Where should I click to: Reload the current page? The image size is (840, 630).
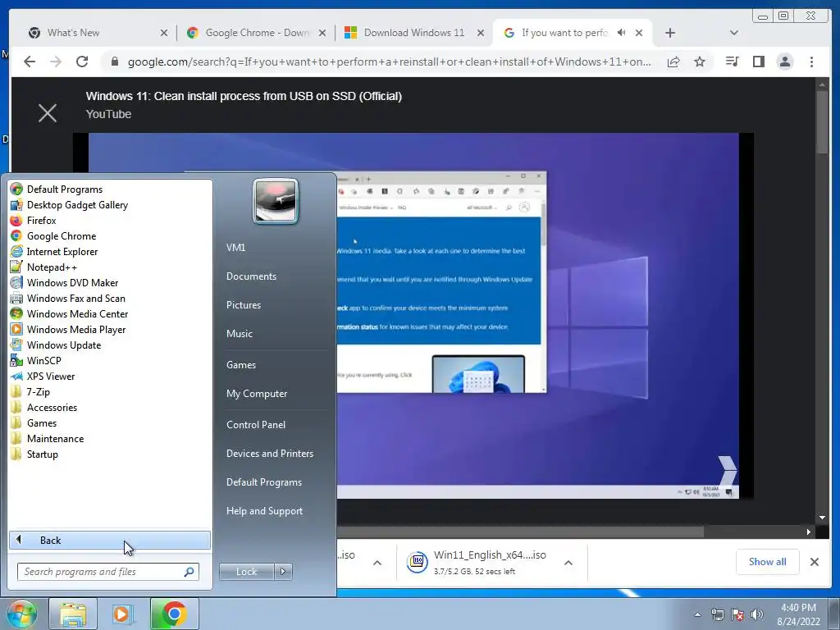[x=82, y=62]
